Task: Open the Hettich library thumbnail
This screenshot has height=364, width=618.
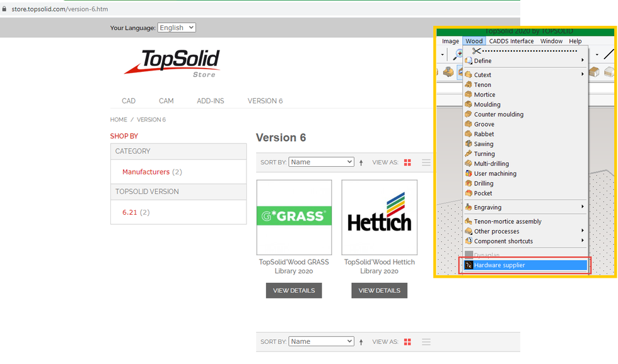Action: 380,217
